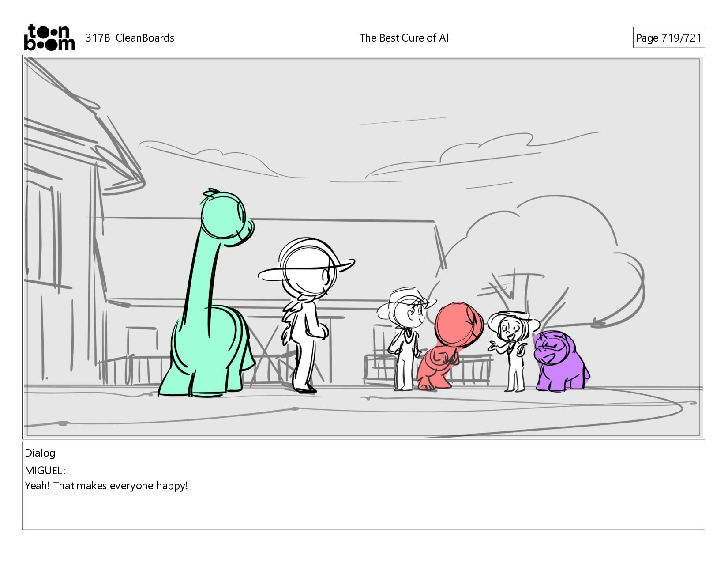Click the 'Page 719/721' page number box
728x563 pixels.
click(669, 38)
